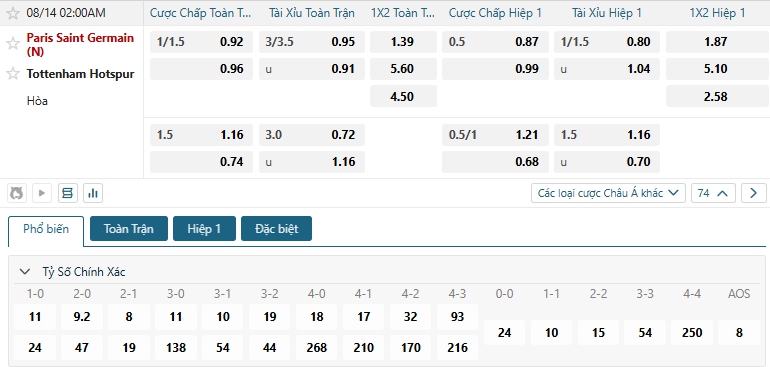
Task: Switch to the Hiệp 1 tab
Action: pos(204,228)
